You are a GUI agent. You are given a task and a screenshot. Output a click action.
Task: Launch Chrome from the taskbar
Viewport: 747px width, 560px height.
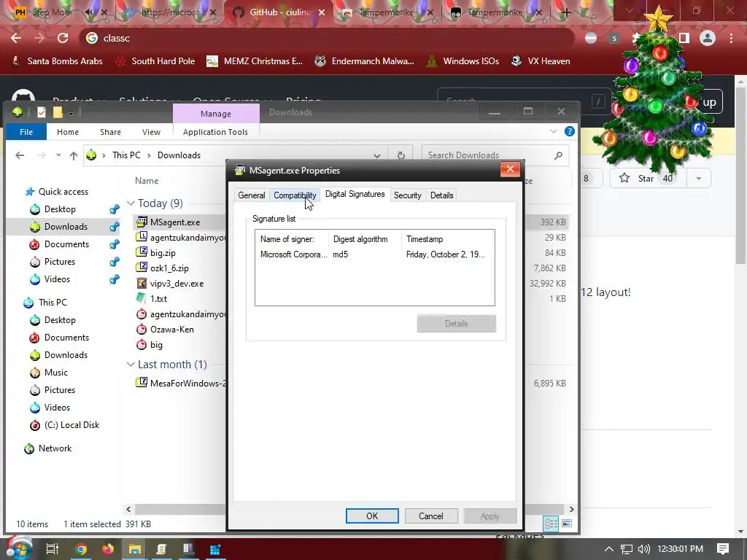[82, 549]
